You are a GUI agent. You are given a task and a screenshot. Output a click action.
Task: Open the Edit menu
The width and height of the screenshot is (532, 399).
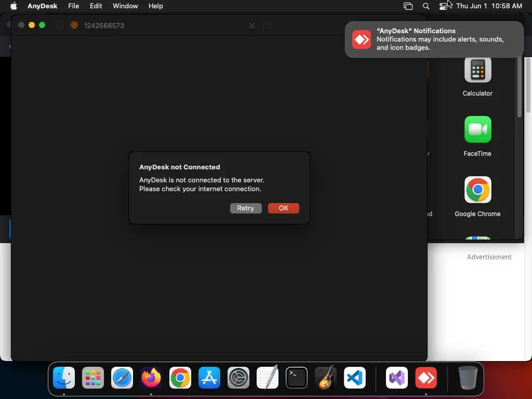coord(96,6)
